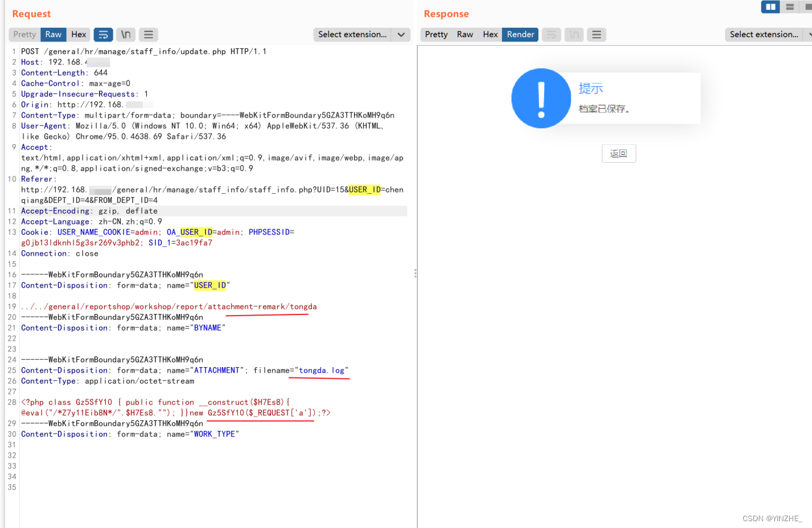Switch Response view to Pretty tab
The height and width of the screenshot is (528, 812).
click(436, 35)
